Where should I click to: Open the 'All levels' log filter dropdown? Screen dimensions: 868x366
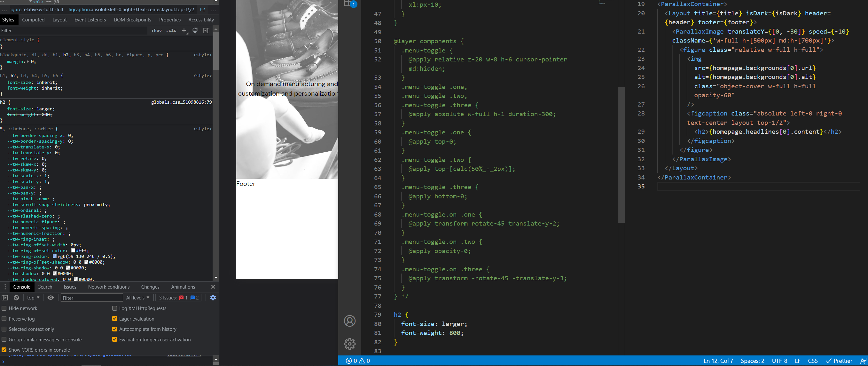(137, 298)
